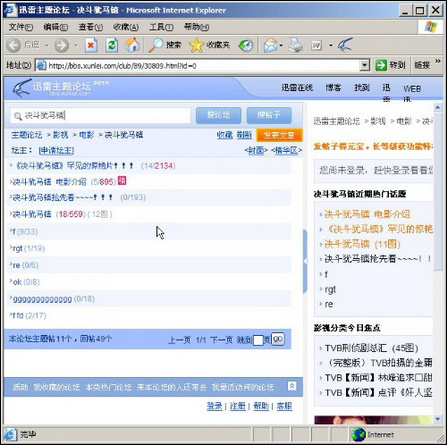Click side panel scrollbar down arrow
Screen dimensions: 447x445
coord(438,419)
